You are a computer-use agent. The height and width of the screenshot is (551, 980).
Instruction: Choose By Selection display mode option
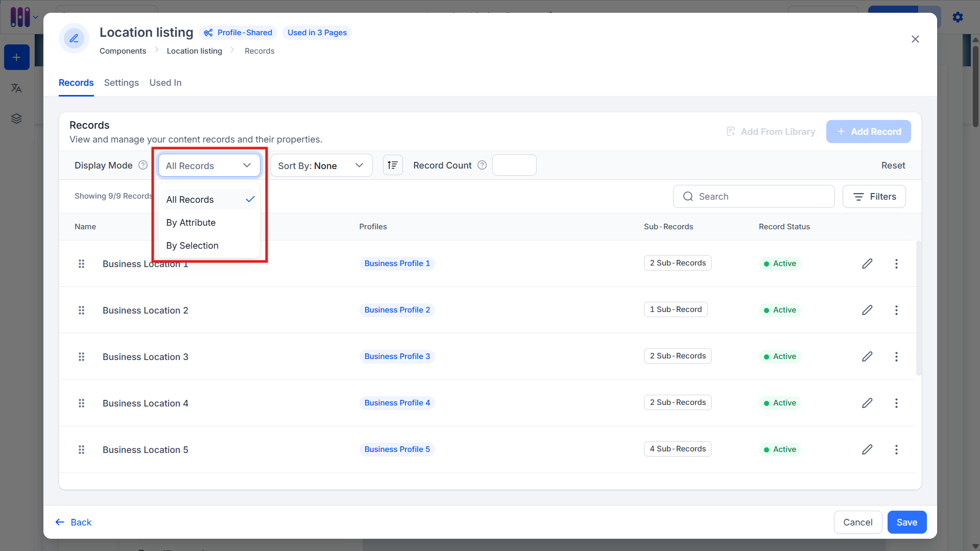point(209,246)
